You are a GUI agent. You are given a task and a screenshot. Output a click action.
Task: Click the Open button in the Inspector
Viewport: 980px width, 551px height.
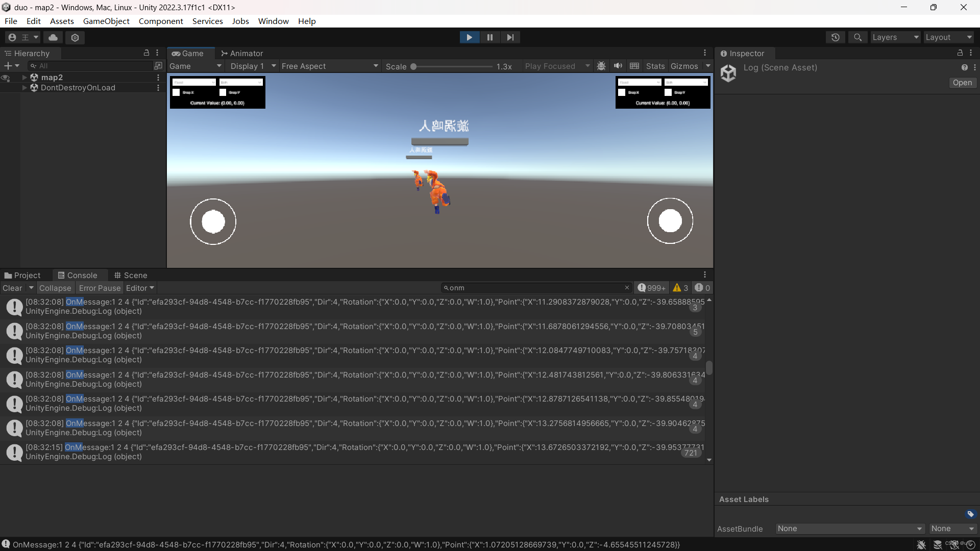(x=963, y=83)
